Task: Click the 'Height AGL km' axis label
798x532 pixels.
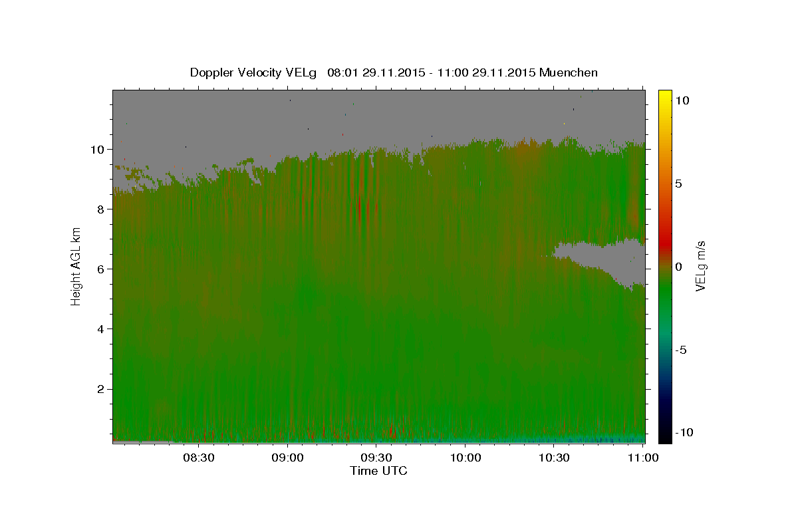Action: coord(76,265)
